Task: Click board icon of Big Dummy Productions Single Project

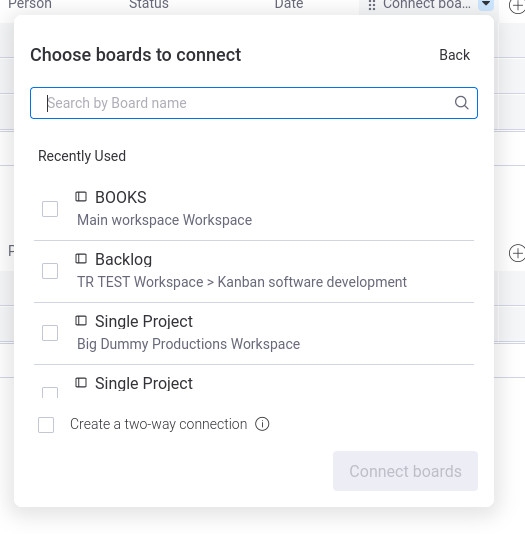Action: [x=81, y=321]
